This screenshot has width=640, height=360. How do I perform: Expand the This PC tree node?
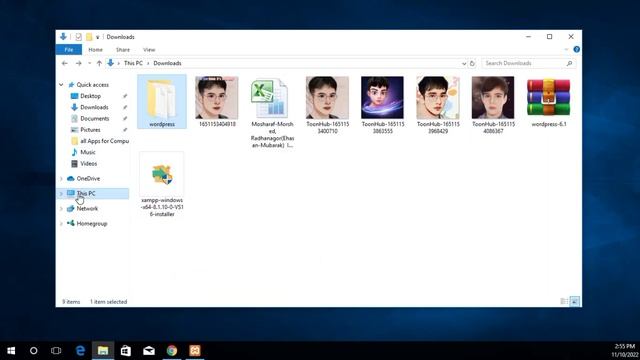point(61,193)
